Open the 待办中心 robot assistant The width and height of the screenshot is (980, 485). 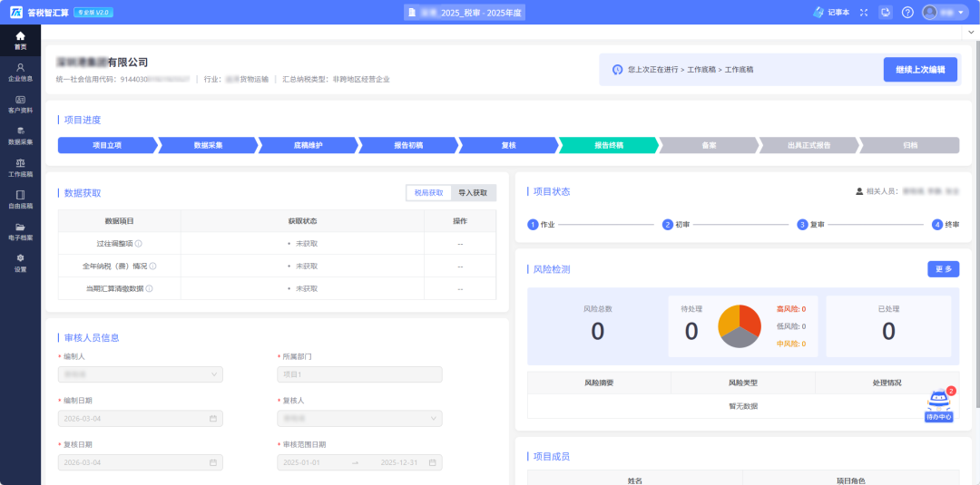[939, 405]
